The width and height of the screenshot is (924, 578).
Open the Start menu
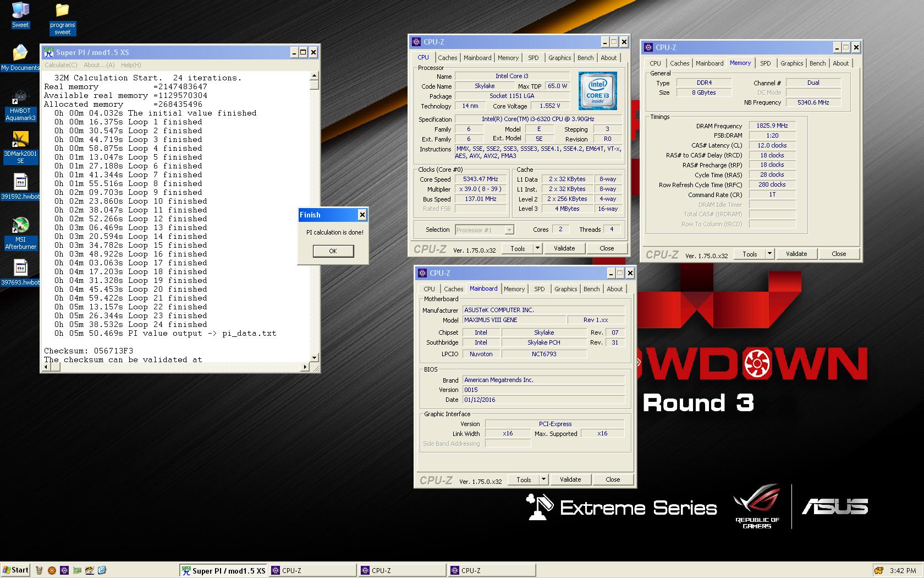15,570
